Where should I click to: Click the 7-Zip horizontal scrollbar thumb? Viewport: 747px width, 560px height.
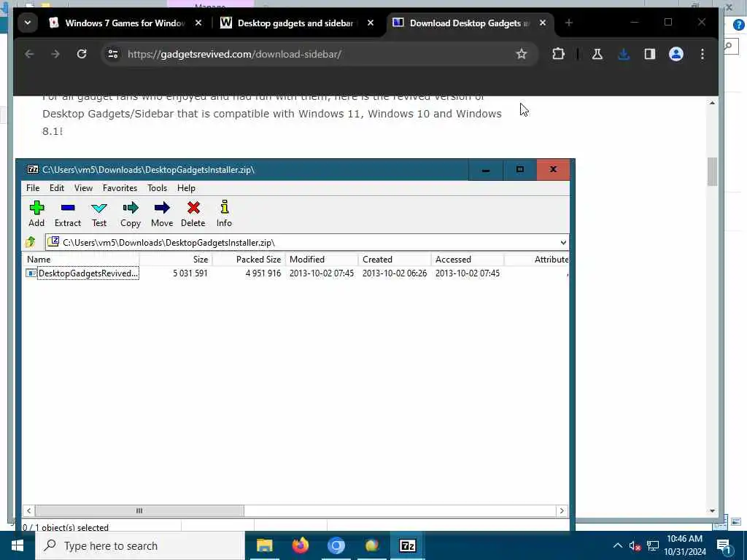[x=139, y=510]
